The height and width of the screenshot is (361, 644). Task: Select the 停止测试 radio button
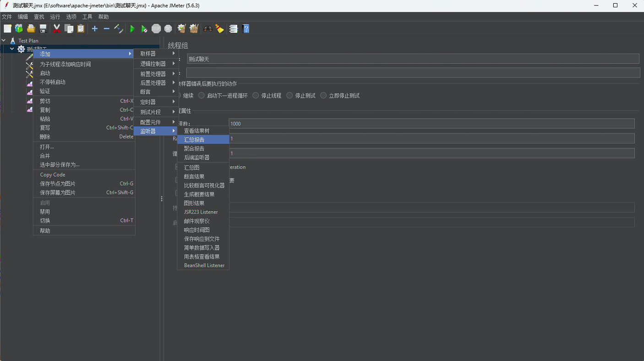pos(289,96)
